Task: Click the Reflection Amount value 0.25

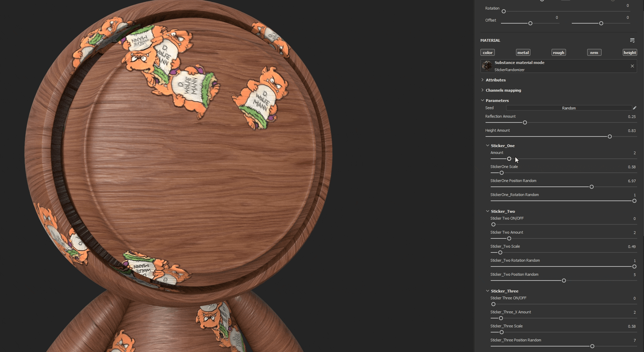Action: pyautogui.click(x=632, y=117)
